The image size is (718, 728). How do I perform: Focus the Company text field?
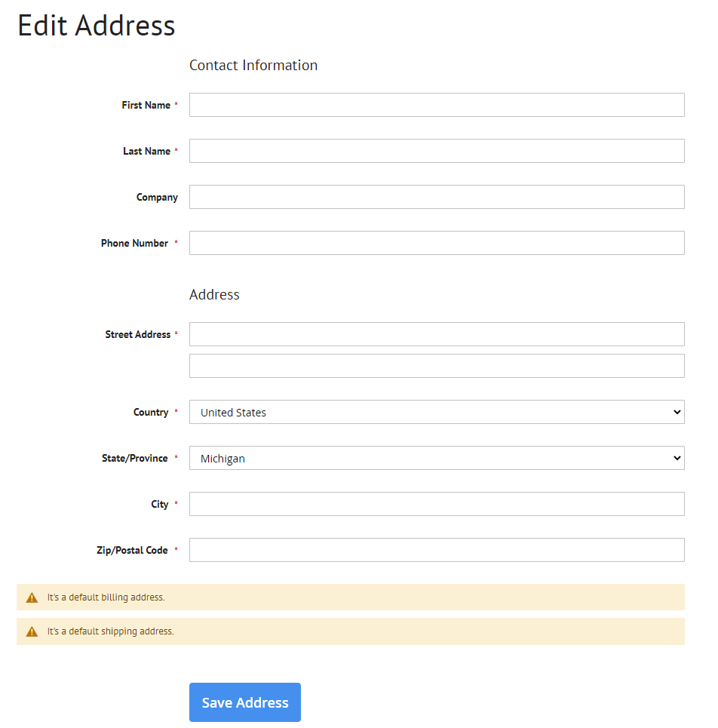coord(437,197)
